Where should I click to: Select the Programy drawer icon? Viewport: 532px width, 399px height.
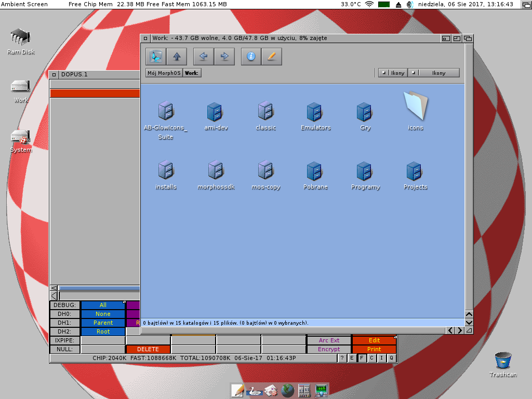365,175
